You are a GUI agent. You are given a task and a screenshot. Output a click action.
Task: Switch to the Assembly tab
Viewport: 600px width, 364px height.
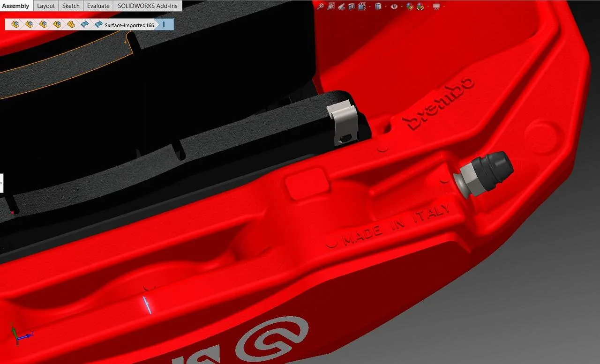click(15, 6)
